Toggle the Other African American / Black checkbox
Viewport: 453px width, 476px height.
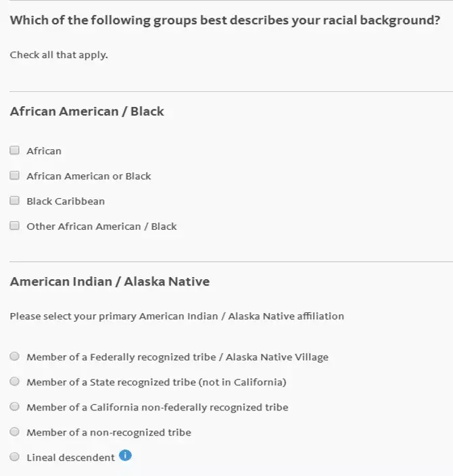click(x=15, y=226)
